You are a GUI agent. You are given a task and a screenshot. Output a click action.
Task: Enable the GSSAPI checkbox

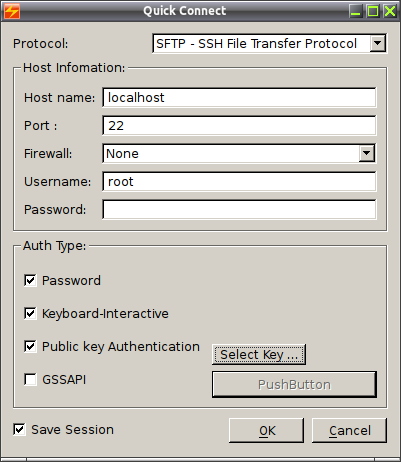(30, 379)
